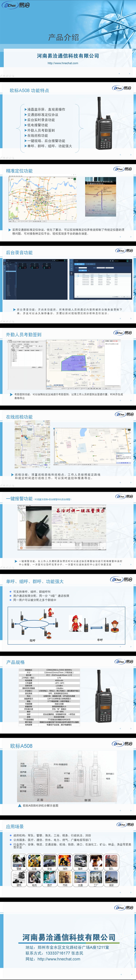Image resolution: width=136 pixels, height=980 pixels.
Task: Click the 消防 scenario thumbnail
Action: [x=65, y=862]
